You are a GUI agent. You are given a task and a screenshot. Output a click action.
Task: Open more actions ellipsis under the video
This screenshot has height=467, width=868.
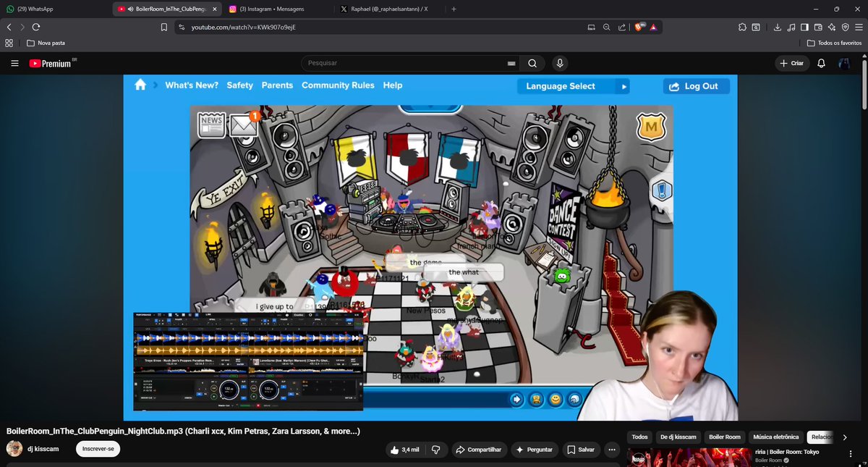point(612,450)
